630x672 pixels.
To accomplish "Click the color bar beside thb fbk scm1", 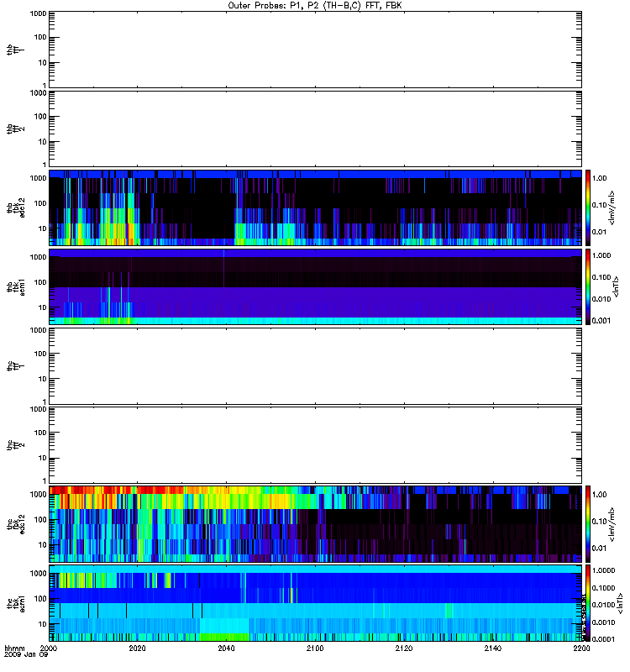I will (x=587, y=286).
